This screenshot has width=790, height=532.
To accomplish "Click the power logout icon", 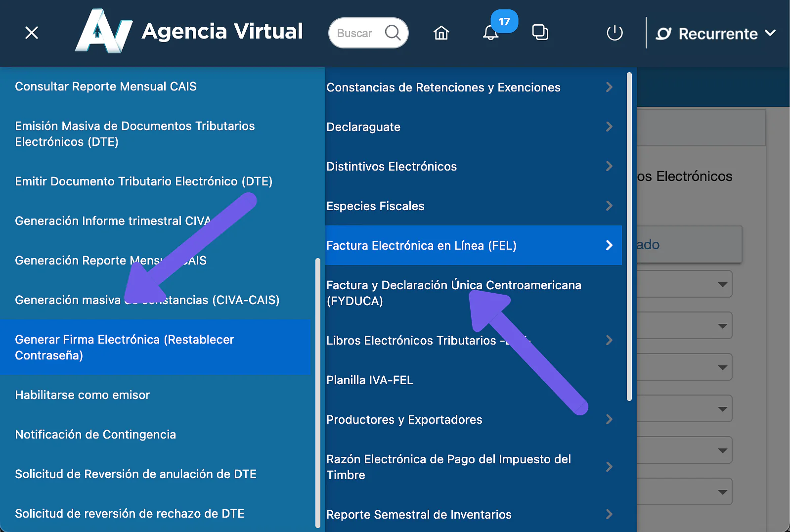I will pyautogui.click(x=614, y=33).
